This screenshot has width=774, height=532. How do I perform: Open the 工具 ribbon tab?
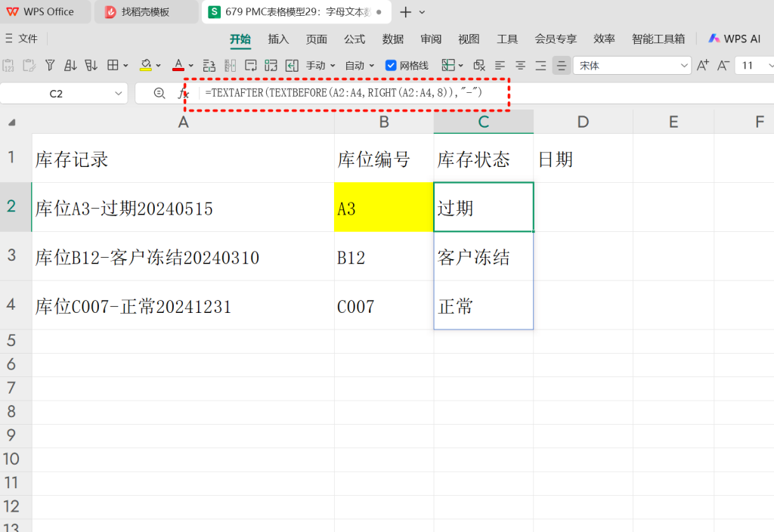(507, 39)
